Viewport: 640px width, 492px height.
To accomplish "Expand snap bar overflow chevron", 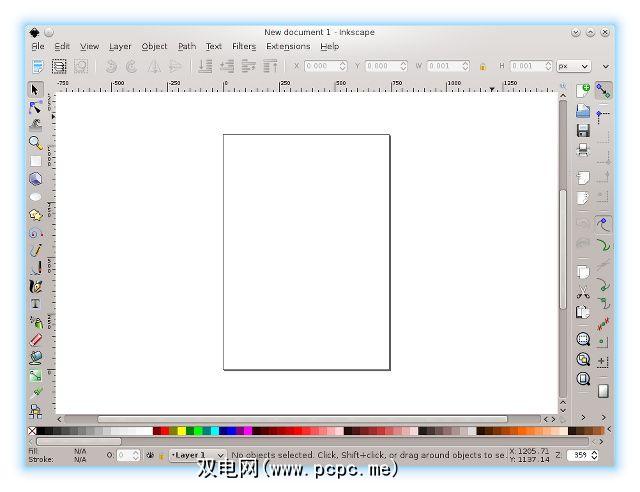I will coord(604,417).
